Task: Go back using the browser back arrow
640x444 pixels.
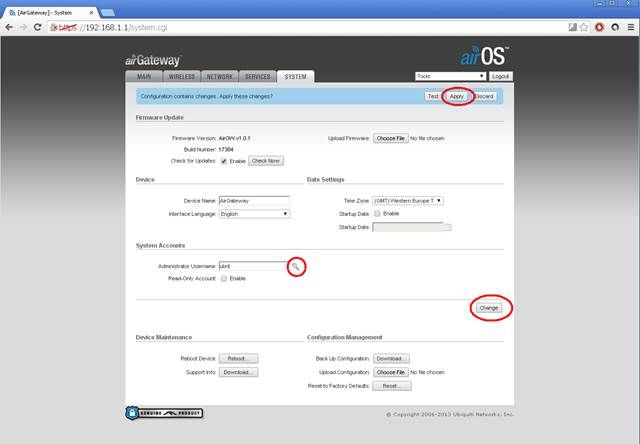Action: 9,27
